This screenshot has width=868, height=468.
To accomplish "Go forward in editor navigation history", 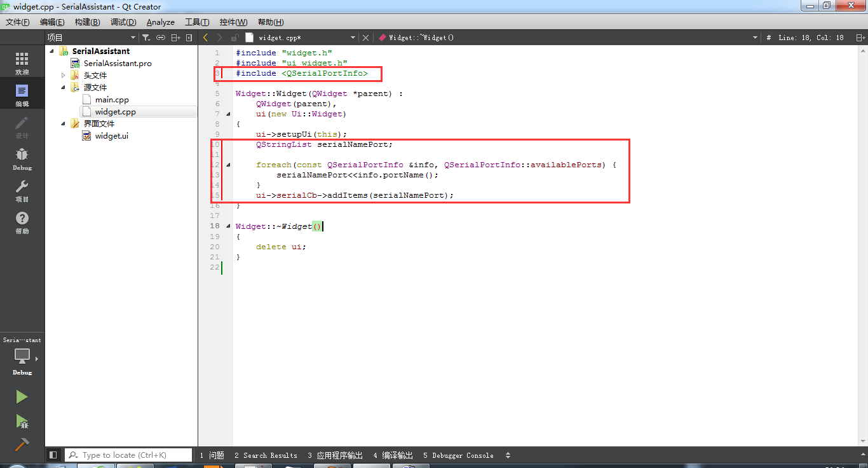I will click(x=220, y=38).
